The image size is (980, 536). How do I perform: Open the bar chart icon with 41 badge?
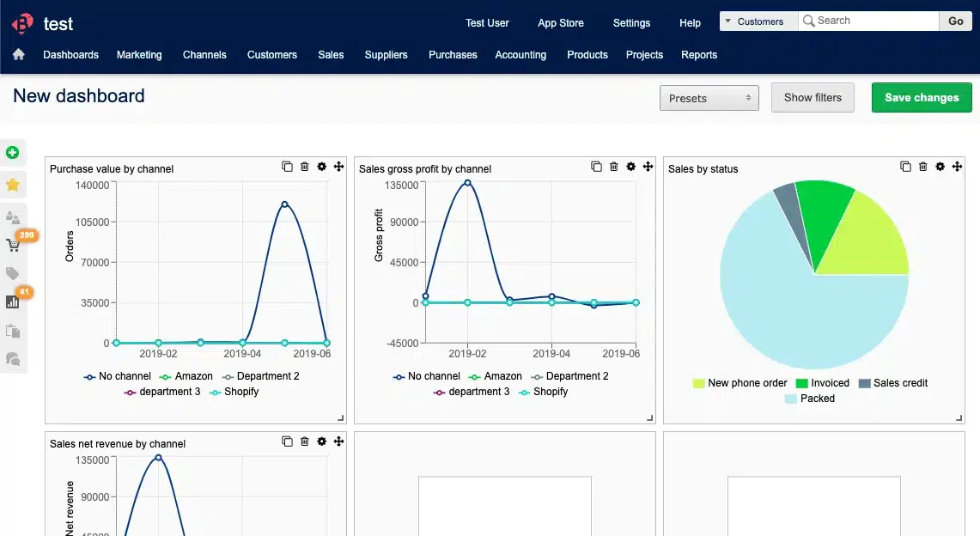coord(13,302)
